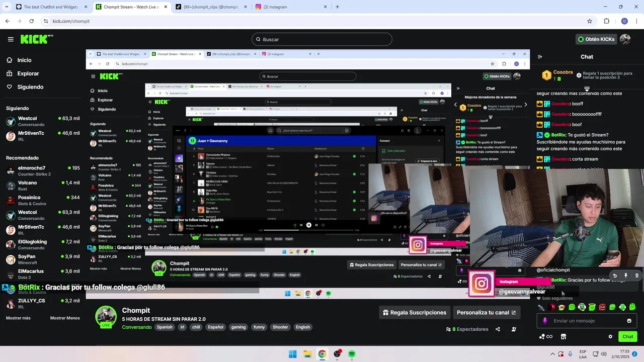Open Spotify from the Windows taskbar
Image resolution: width=644 pixels, height=362 pixels.
(352, 354)
